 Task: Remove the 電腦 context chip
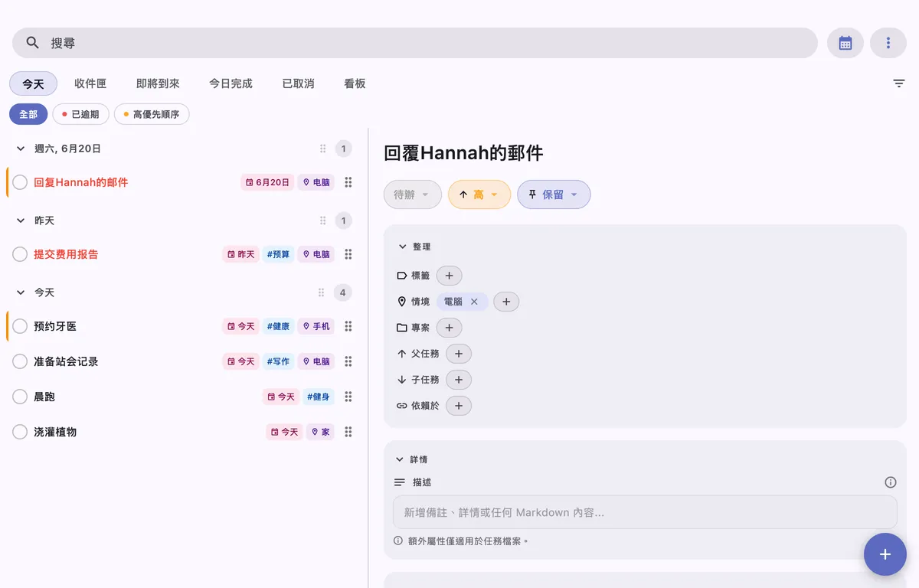tap(474, 302)
